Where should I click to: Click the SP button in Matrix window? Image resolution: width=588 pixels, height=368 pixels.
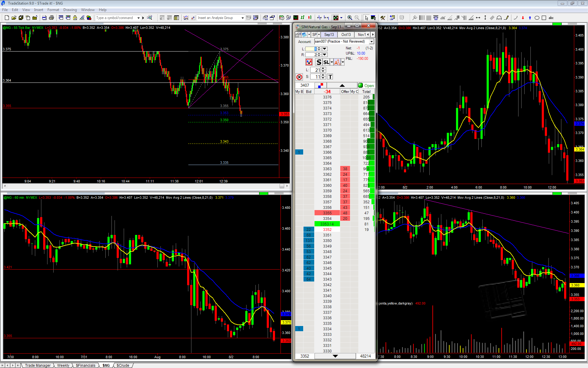314,35
